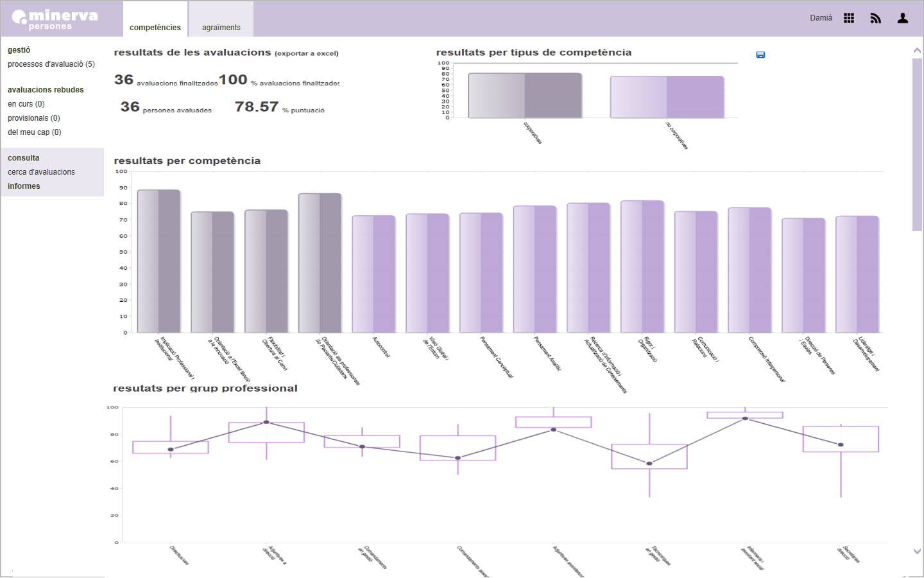Click the Orientació als professionals bar

tap(320, 263)
